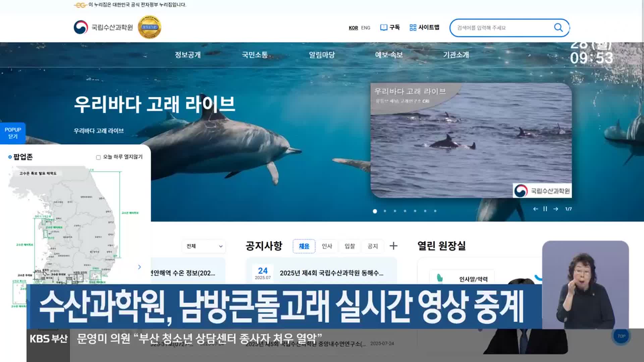Open the 기관소개 menu
The image size is (644, 362).
456,55
